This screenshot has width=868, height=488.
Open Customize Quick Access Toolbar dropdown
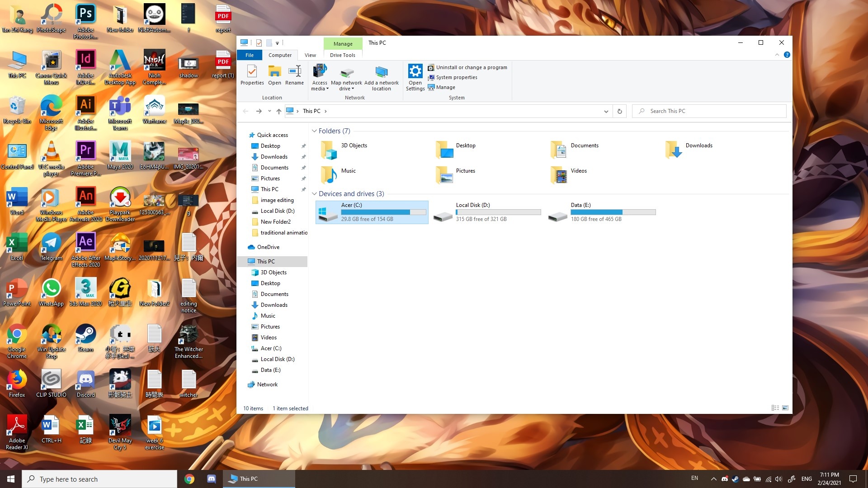tap(277, 43)
